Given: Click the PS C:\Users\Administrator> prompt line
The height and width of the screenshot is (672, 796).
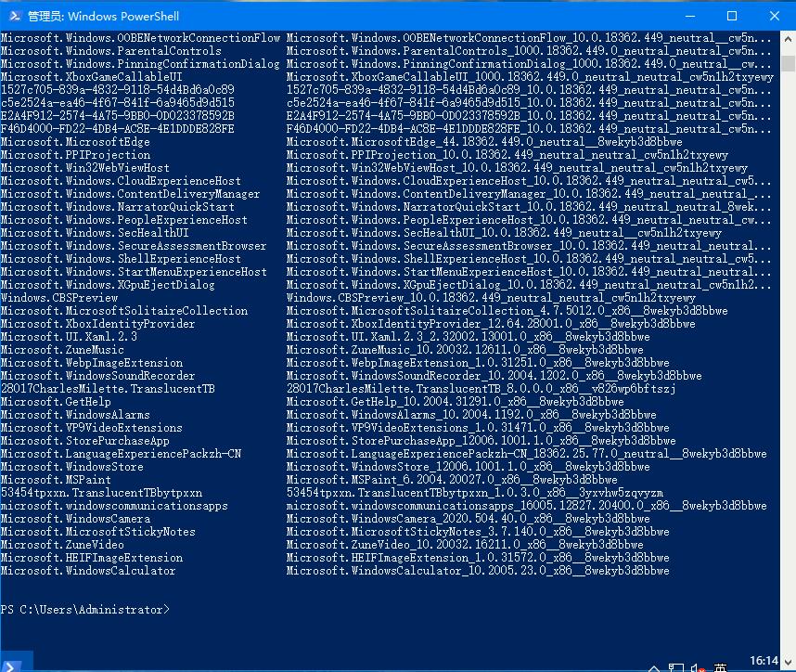Looking at the screenshot, I should coord(85,610).
